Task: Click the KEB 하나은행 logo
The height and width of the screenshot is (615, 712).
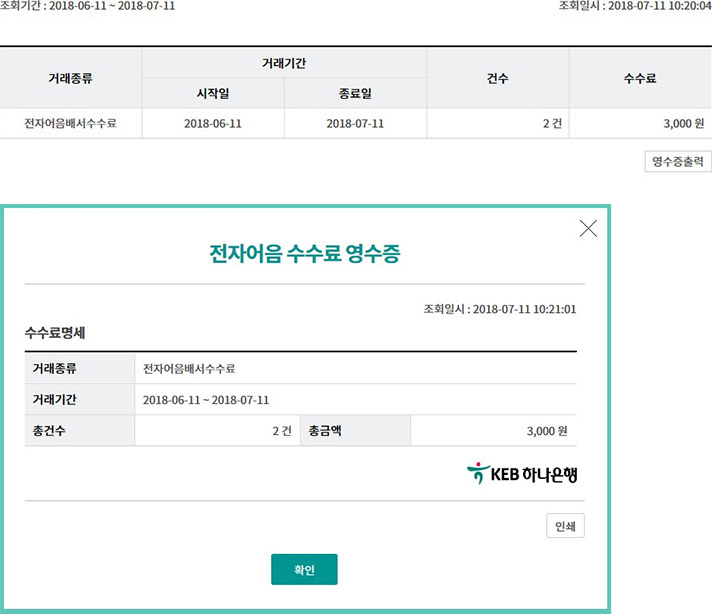Action: click(x=522, y=474)
